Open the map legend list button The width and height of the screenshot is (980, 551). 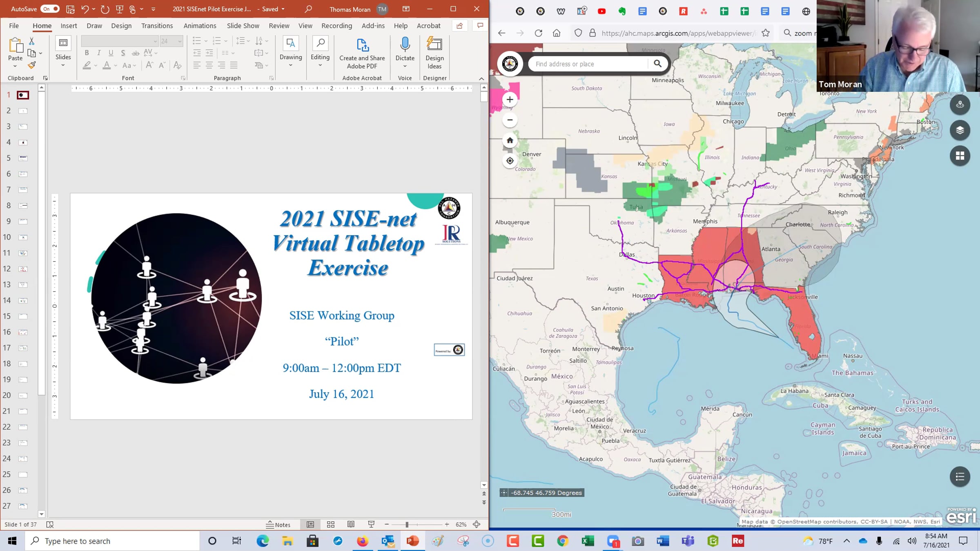point(960,476)
